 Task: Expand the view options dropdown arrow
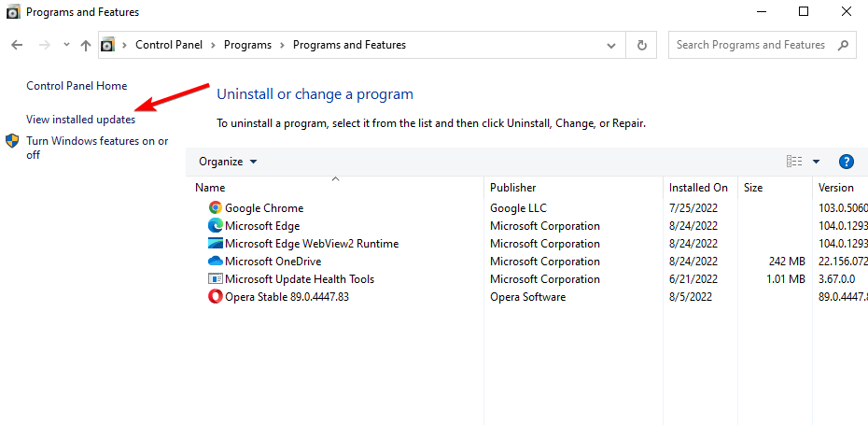[816, 162]
